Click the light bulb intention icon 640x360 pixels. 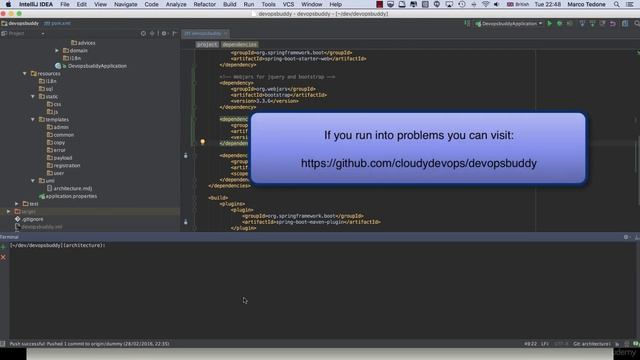pos(202,142)
